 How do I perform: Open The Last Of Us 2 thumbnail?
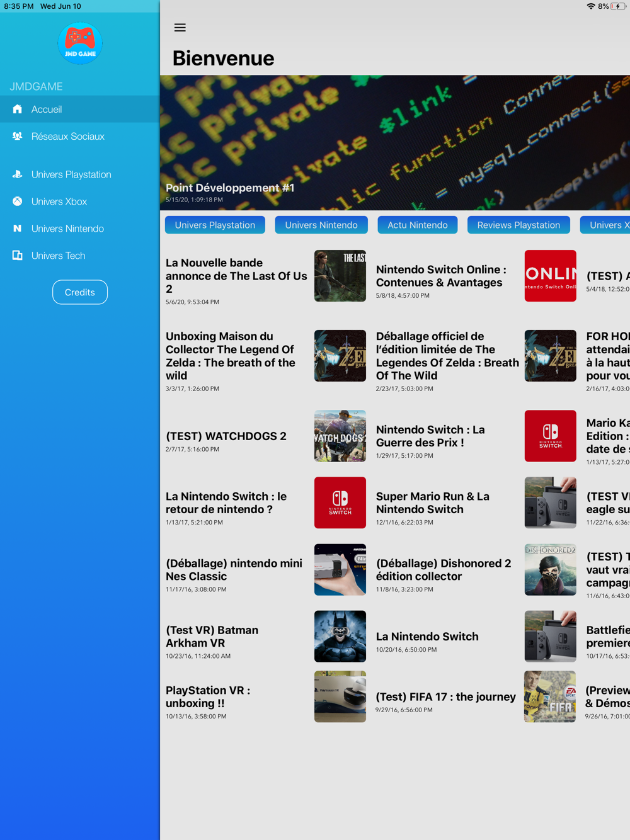point(340,276)
